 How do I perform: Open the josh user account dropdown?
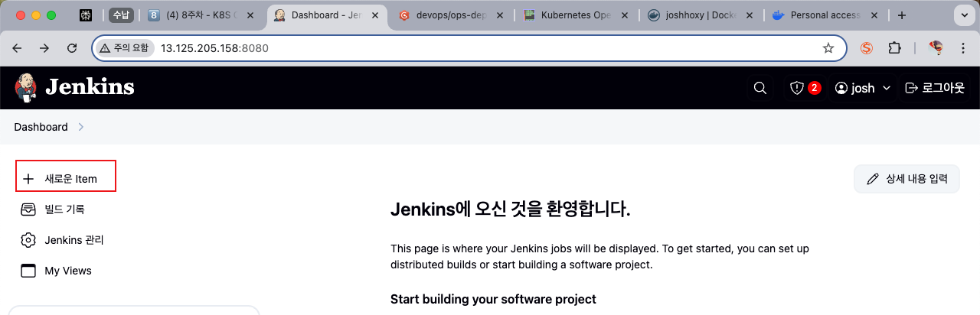[x=863, y=88]
